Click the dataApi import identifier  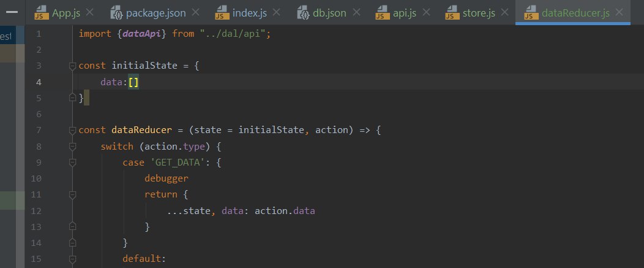141,34
